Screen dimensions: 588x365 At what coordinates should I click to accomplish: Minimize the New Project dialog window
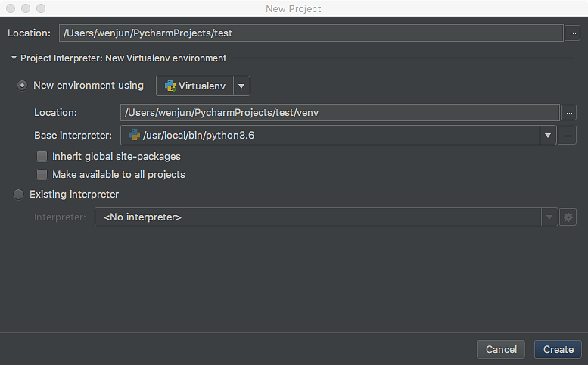point(25,8)
